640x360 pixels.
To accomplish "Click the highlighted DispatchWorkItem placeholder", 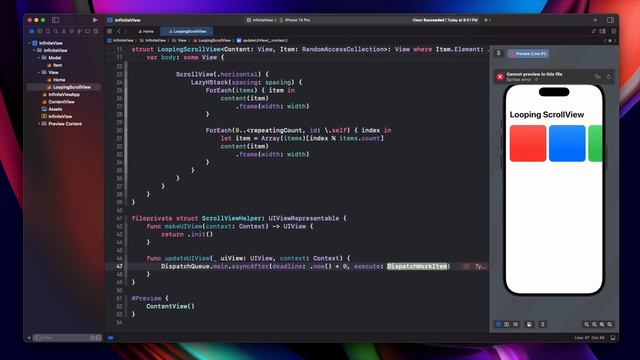I will click(x=417, y=266).
